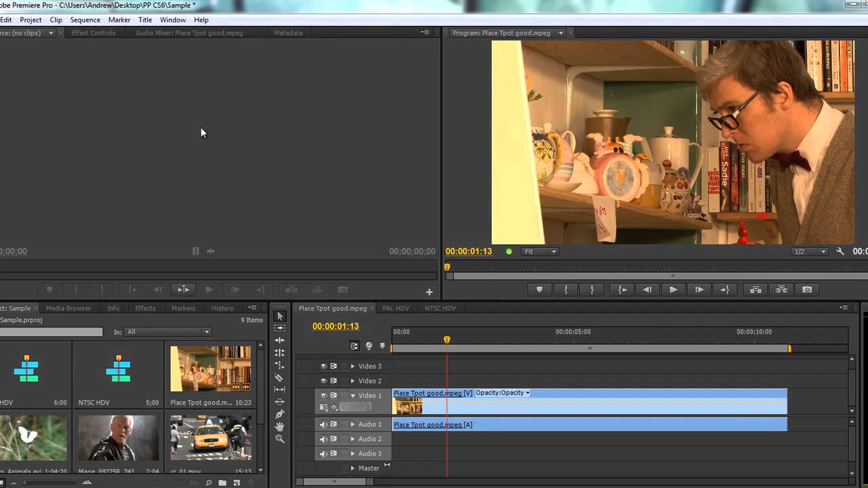
Task: Switch to the Media Browser tab
Action: point(68,308)
